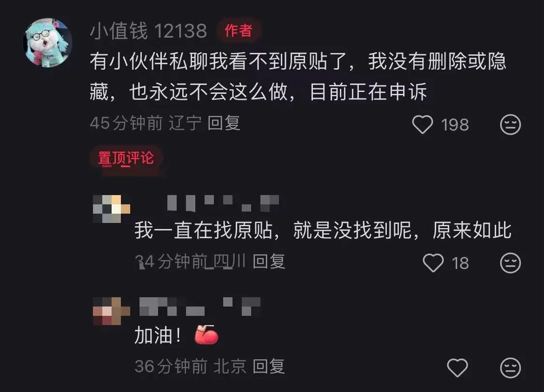The image size is (544, 392).
Task: Reply to the Sichuan user's comment
Action: click(269, 261)
